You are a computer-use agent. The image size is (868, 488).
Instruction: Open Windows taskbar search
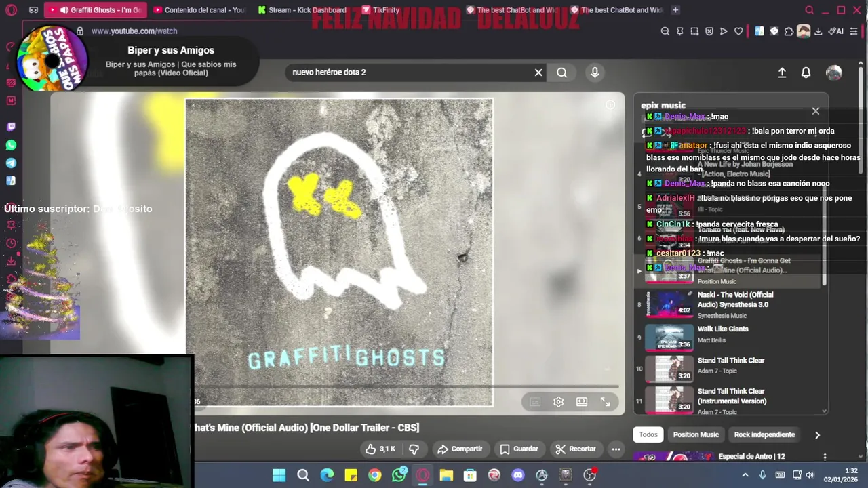(303, 475)
